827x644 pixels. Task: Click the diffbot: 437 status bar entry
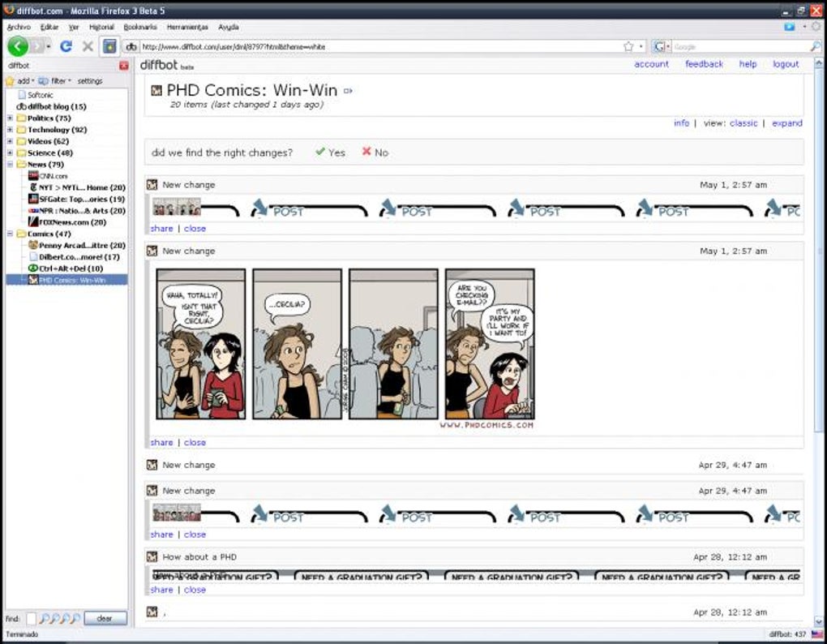787,634
